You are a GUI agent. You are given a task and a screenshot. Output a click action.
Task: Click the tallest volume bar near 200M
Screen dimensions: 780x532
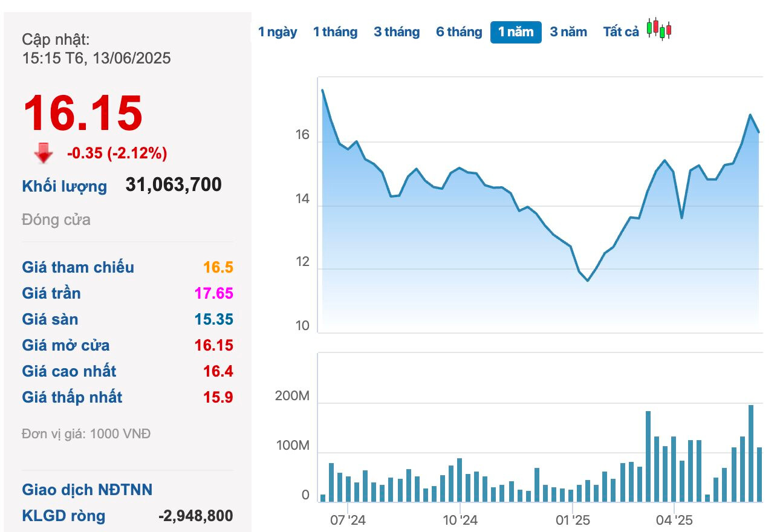point(751,453)
